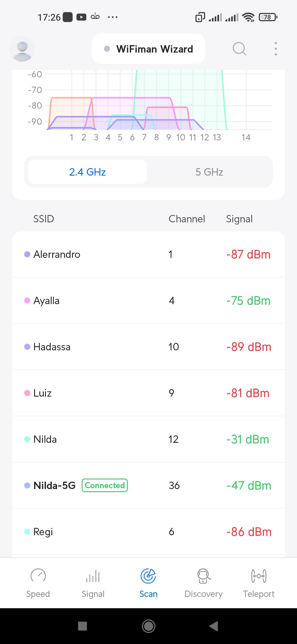Open the WiFiman Wizard network selector

148,49
